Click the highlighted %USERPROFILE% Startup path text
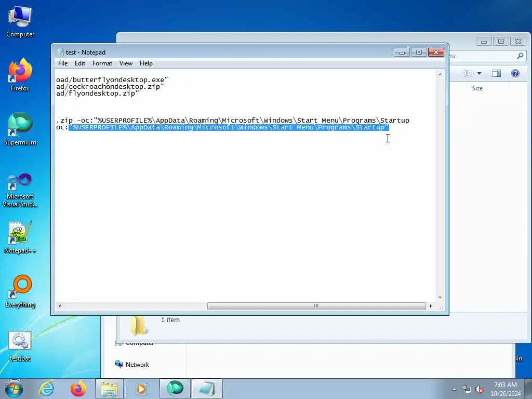The image size is (532, 399). (229, 127)
